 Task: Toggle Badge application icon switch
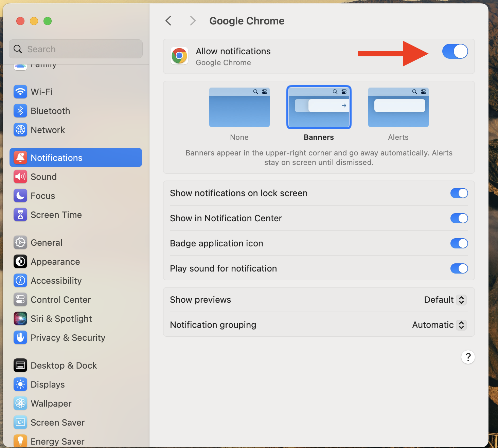tap(459, 243)
